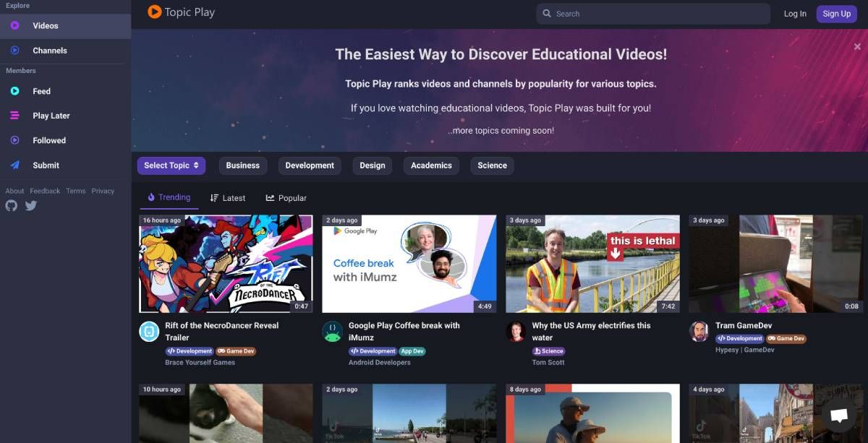
Task: Open Tom Scott channel name
Action: pos(549,362)
